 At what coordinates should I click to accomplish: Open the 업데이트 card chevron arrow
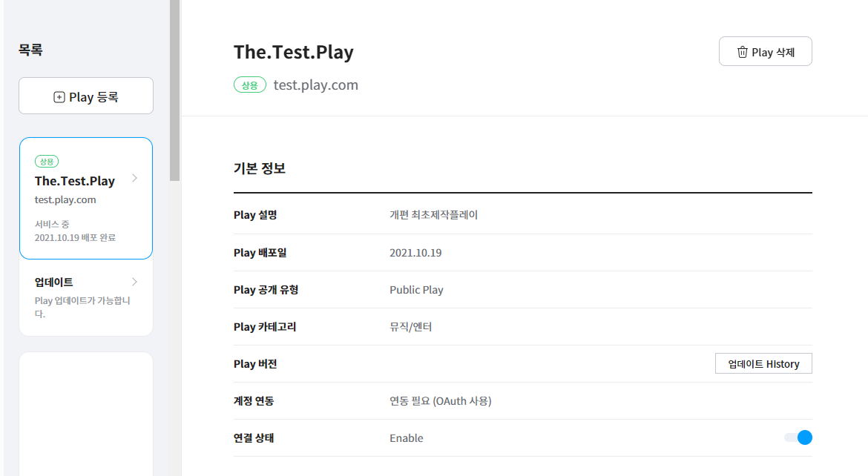(134, 282)
